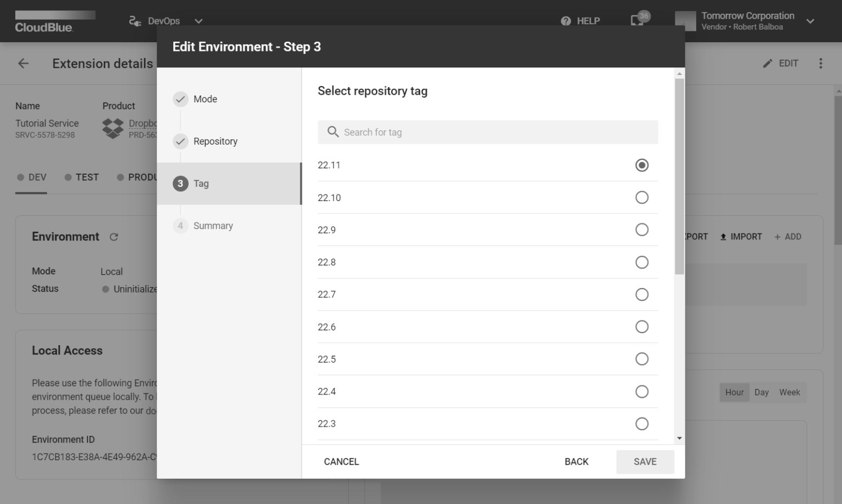Save the selected repository tag
The width and height of the screenshot is (842, 504).
point(645,462)
